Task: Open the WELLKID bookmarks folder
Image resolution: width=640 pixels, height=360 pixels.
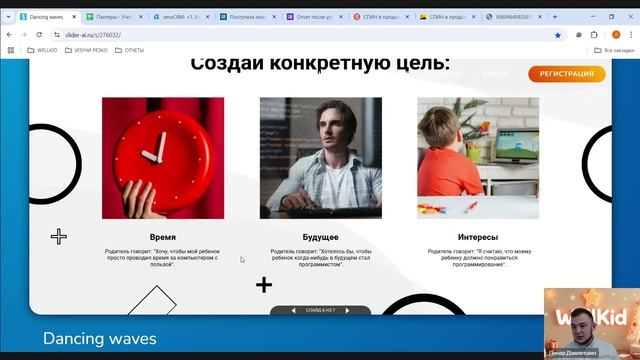Action: click(x=42, y=50)
